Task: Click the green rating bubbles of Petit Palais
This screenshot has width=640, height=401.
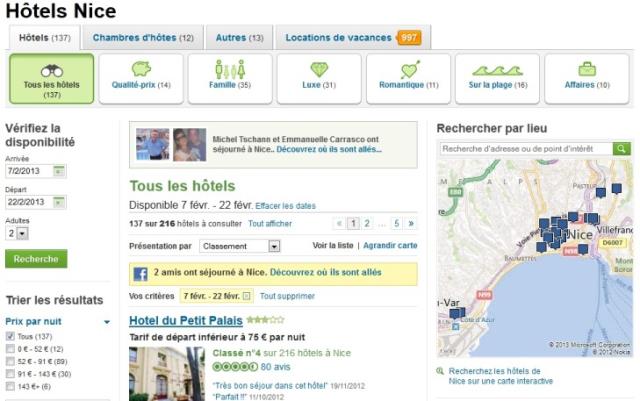Action: click(235, 367)
